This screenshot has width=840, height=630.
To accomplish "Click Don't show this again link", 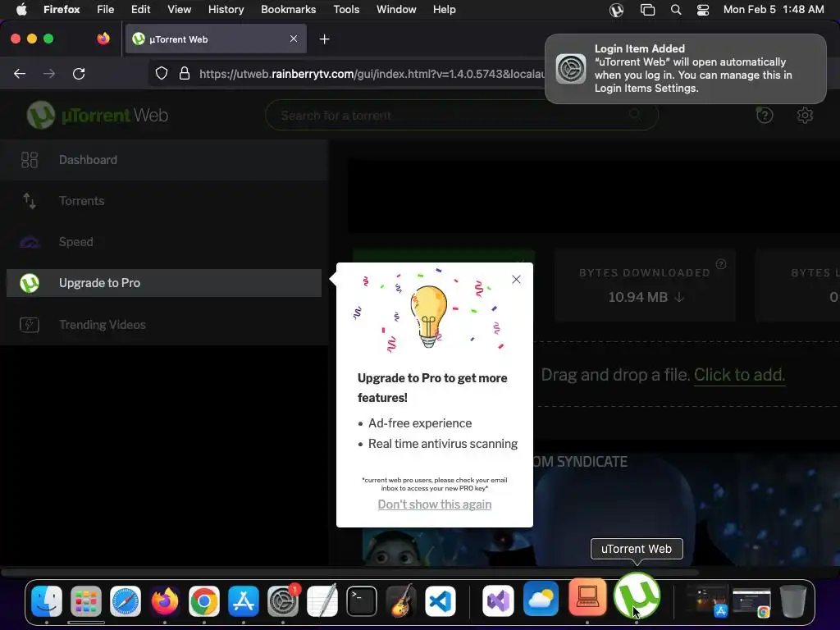I will coord(435,504).
